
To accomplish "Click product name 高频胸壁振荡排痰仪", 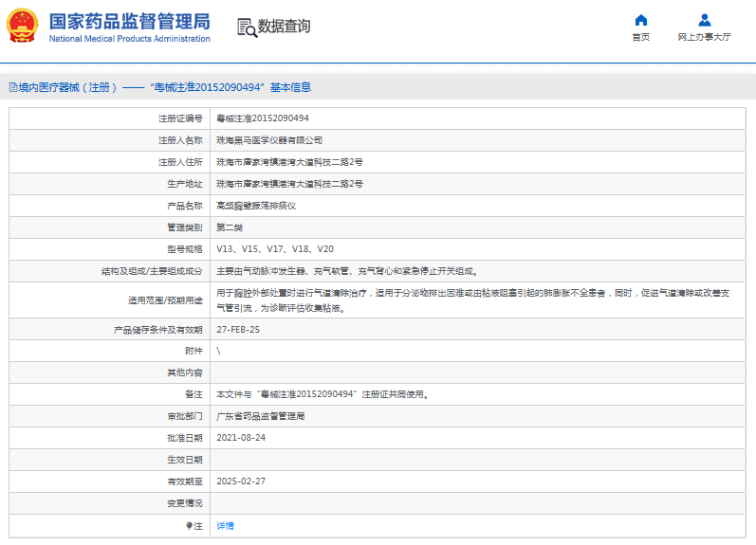I will (x=256, y=206).
